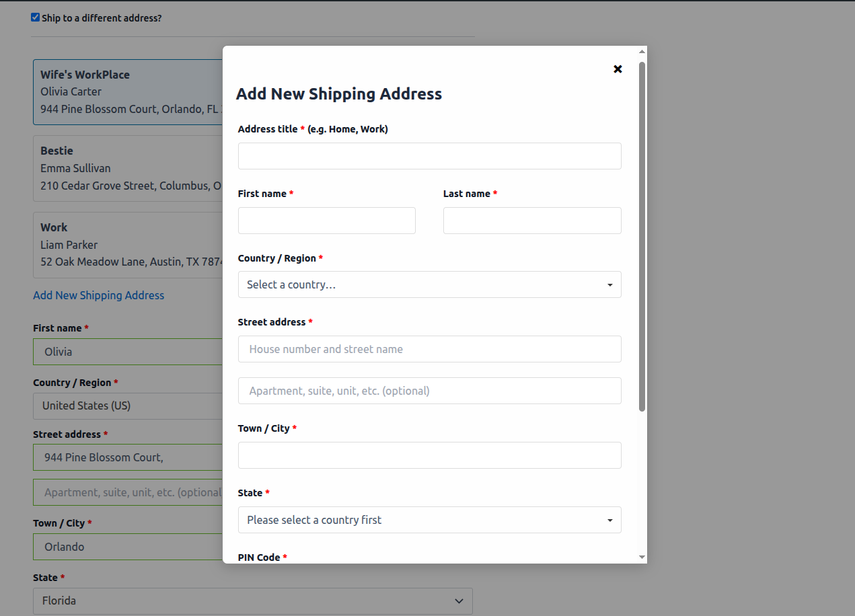
Task: Open the Select a country dropdown
Action: [430, 284]
